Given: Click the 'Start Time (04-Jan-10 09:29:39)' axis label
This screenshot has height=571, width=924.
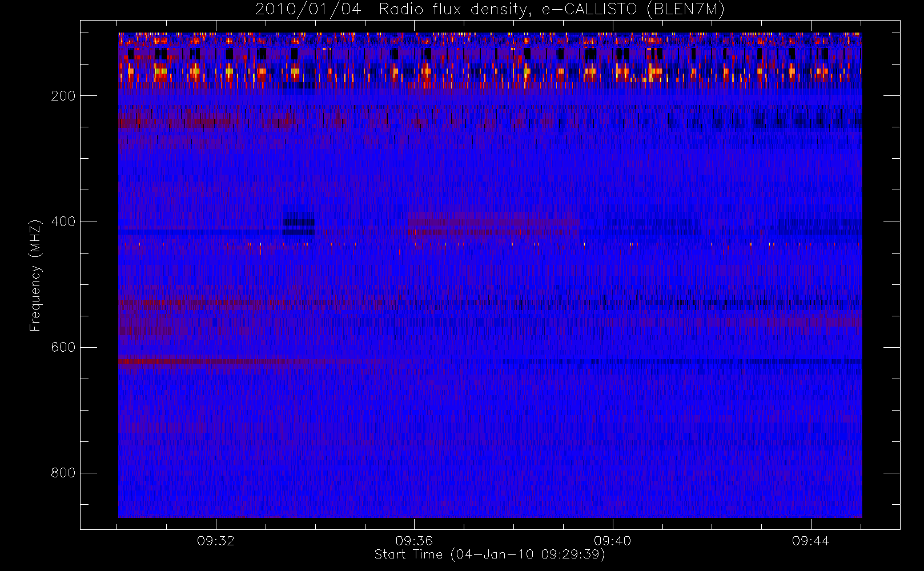Looking at the screenshot, I should coord(489,554).
